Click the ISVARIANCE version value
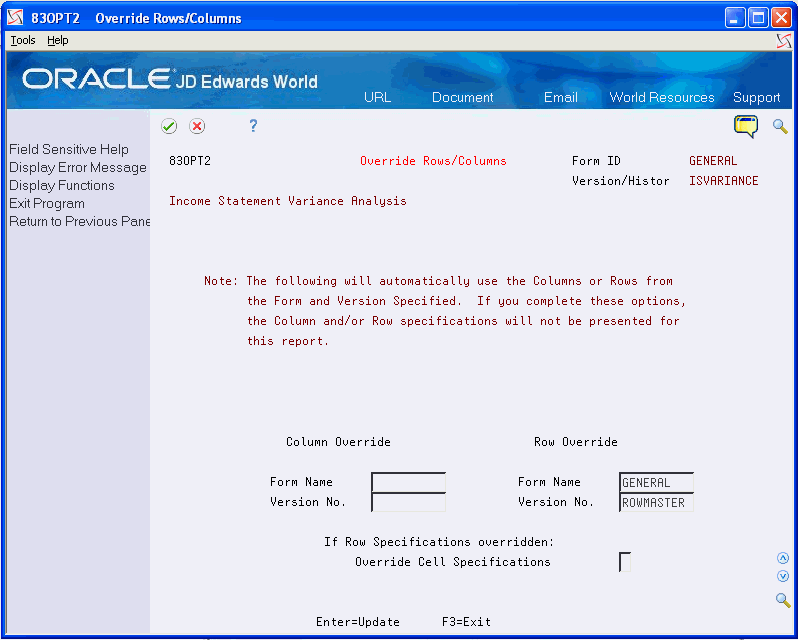The height and width of the screenshot is (640, 798). (724, 181)
